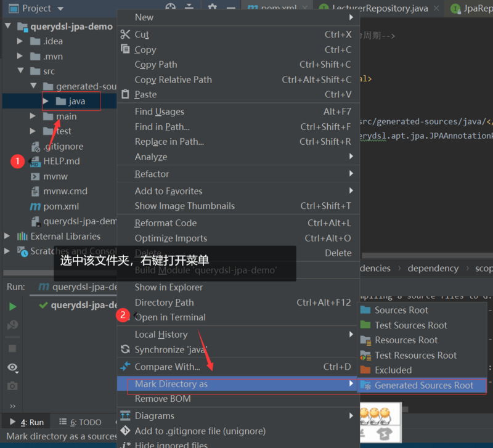This screenshot has height=448, width=493.
Task: Click the Copy icon in context menu
Action: tap(125, 49)
